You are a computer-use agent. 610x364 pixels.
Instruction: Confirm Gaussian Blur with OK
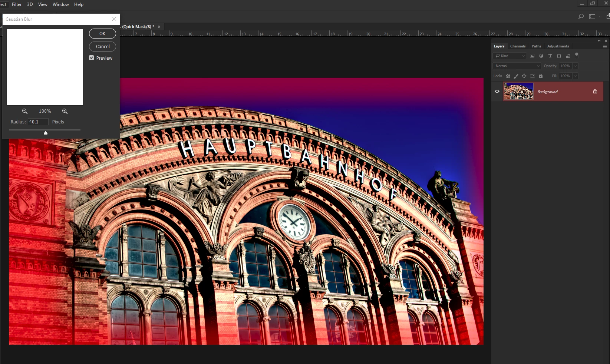(102, 34)
